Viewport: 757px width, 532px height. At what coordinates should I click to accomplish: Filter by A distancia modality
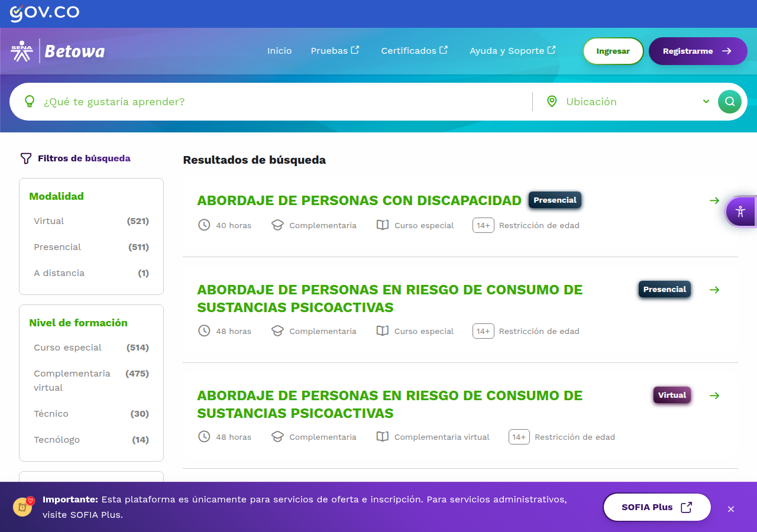pyautogui.click(x=91, y=273)
